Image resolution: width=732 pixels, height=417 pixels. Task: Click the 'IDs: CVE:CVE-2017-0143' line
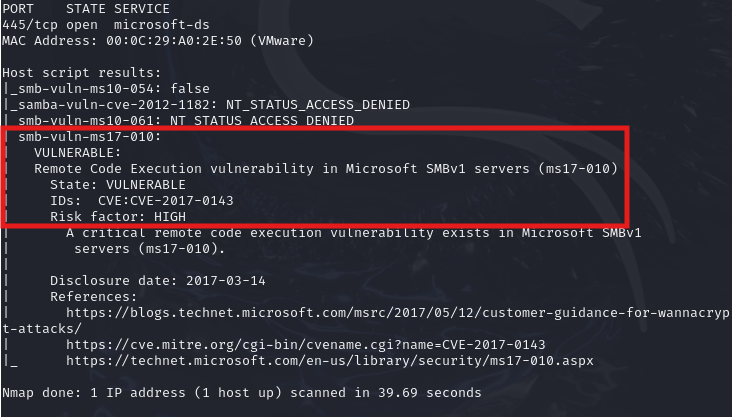point(142,200)
